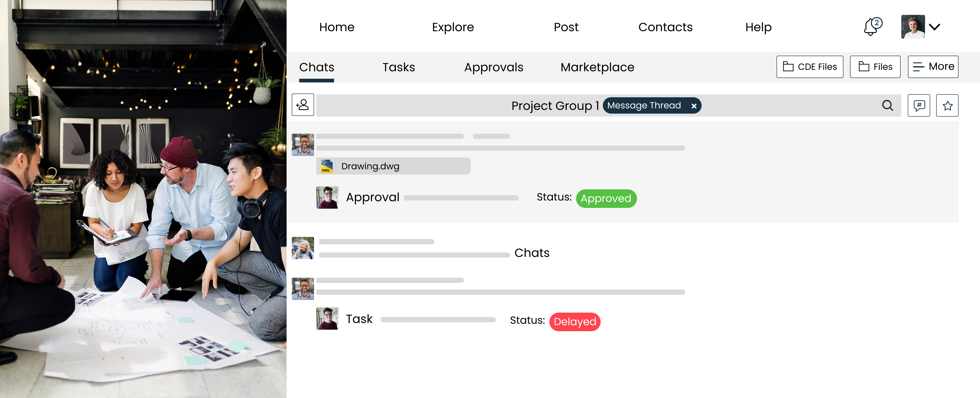Click the Files button

(x=875, y=67)
